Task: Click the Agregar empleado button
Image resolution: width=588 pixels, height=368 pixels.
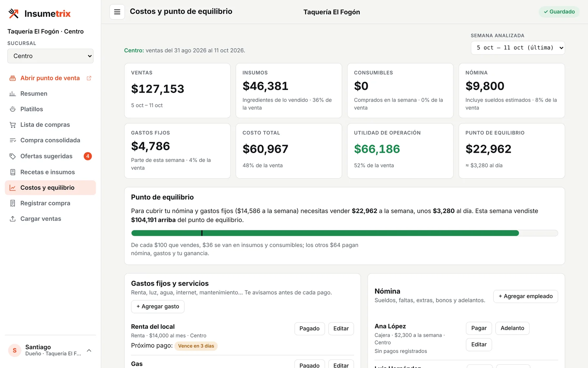Action: coord(526,296)
